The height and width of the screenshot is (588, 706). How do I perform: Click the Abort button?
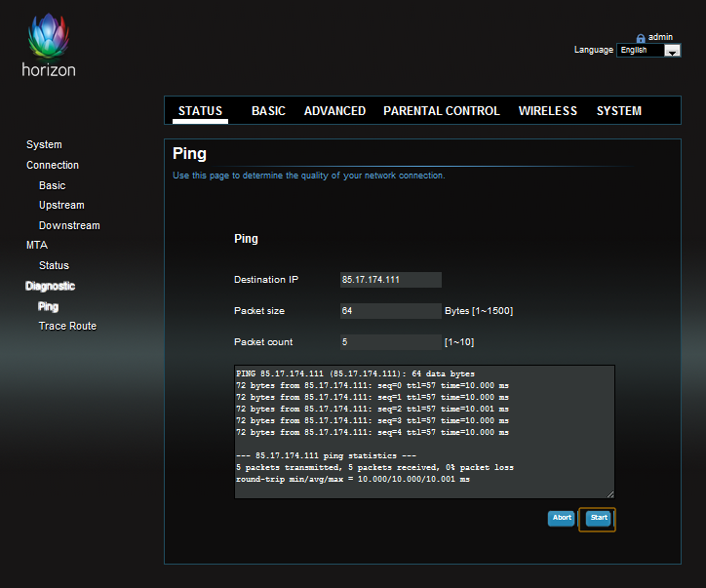click(x=562, y=518)
